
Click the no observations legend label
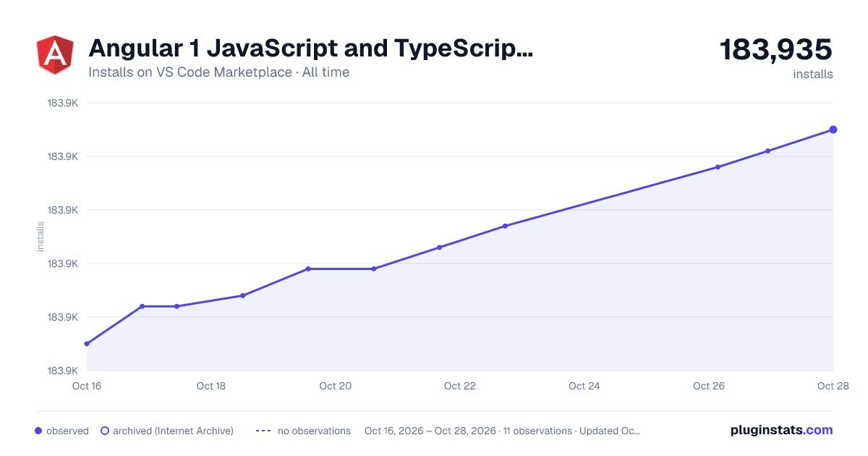point(314,431)
